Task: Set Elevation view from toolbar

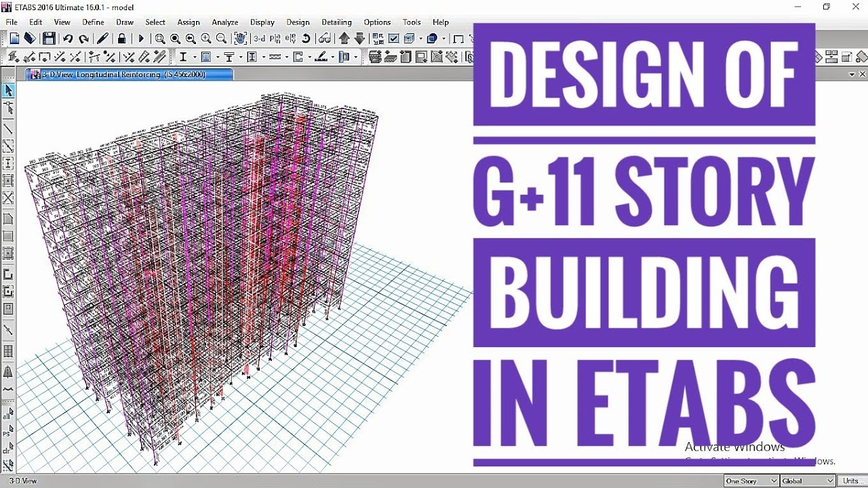Action: pyautogui.click(x=290, y=39)
